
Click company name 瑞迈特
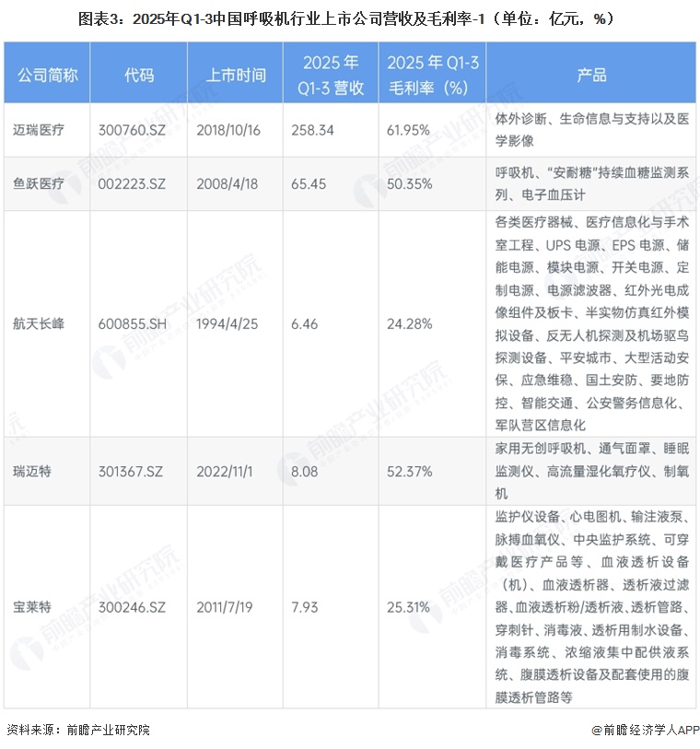(32, 472)
